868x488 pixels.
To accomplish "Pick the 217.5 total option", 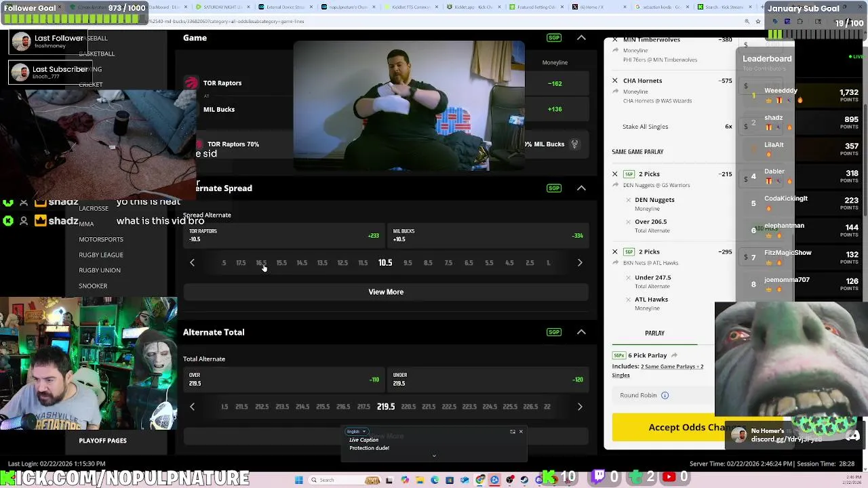I will [x=363, y=407].
